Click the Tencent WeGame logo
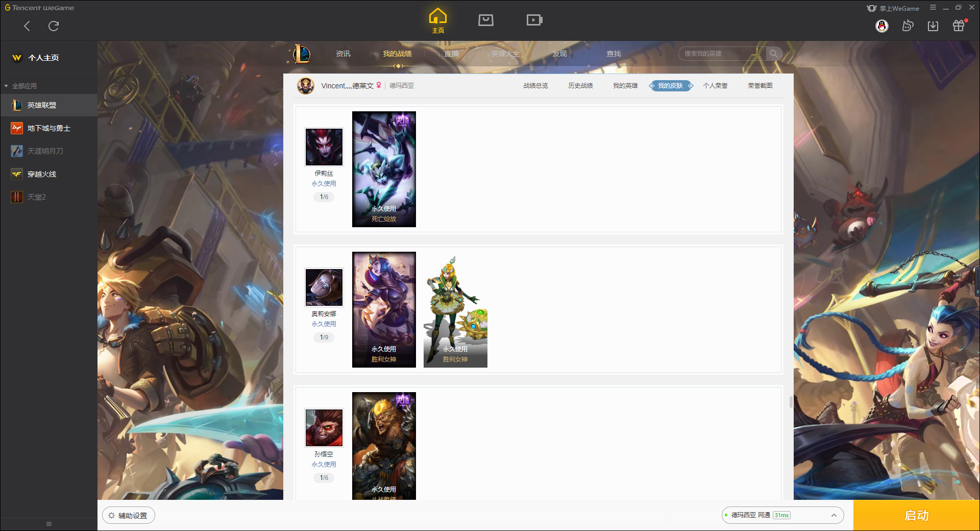The height and width of the screenshot is (531, 980). tap(39, 8)
